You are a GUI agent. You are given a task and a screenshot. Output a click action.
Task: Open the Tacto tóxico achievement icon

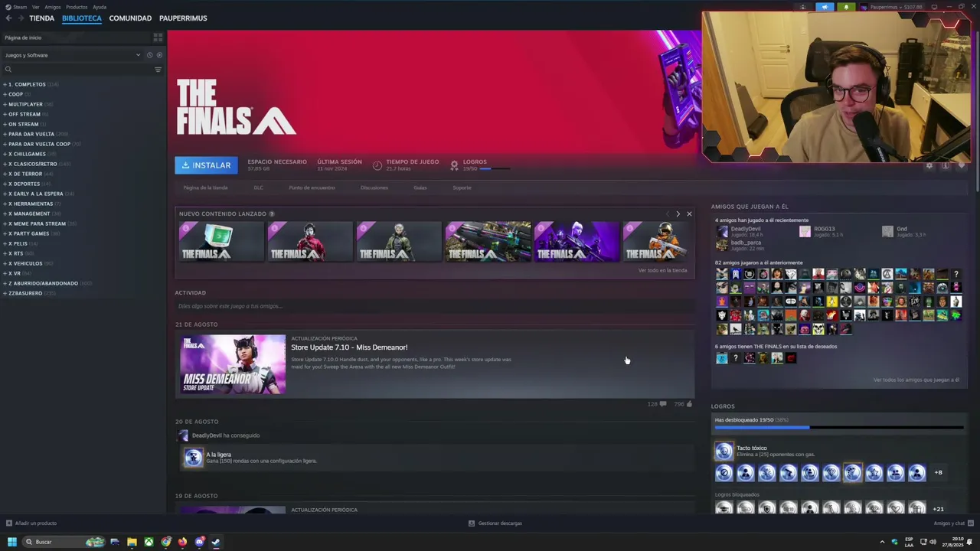(724, 452)
